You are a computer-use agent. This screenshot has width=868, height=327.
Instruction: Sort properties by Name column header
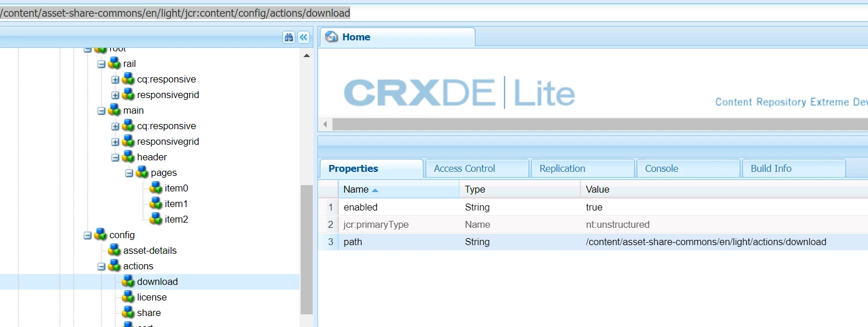[x=399, y=189]
